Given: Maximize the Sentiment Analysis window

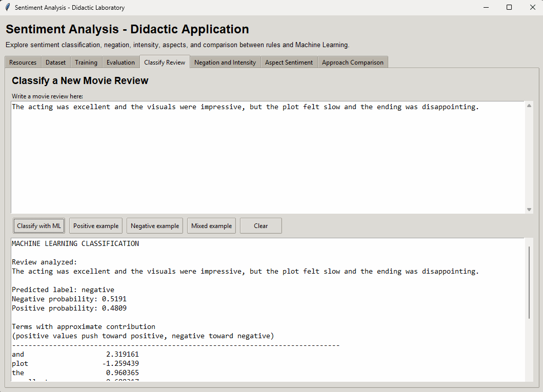Looking at the screenshot, I should (x=509, y=8).
